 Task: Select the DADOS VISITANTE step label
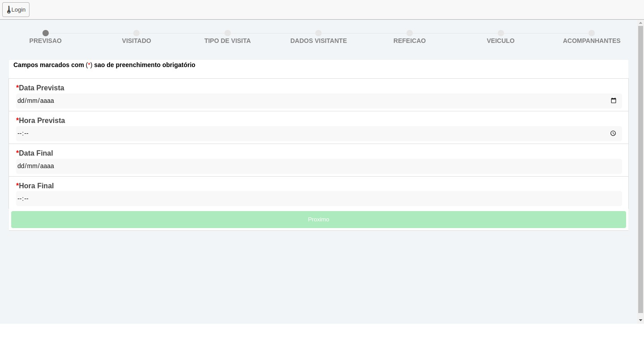[318, 41]
